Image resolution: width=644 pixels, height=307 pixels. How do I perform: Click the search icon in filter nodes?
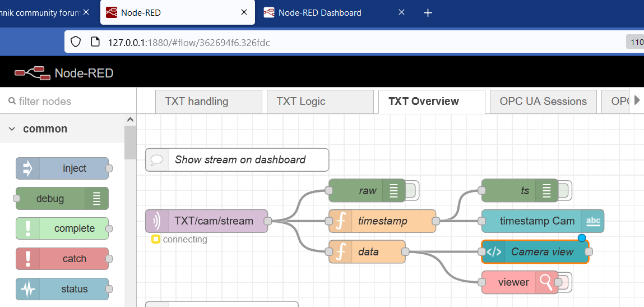(x=12, y=101)
